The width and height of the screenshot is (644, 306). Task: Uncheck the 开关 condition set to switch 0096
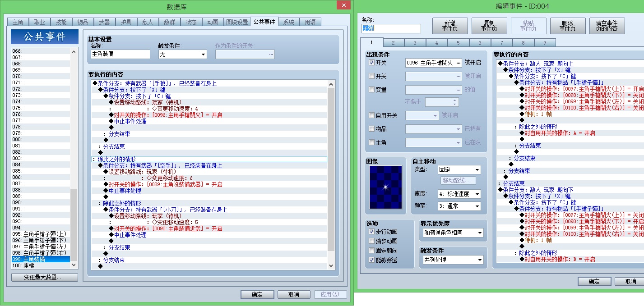click(372, 63)
